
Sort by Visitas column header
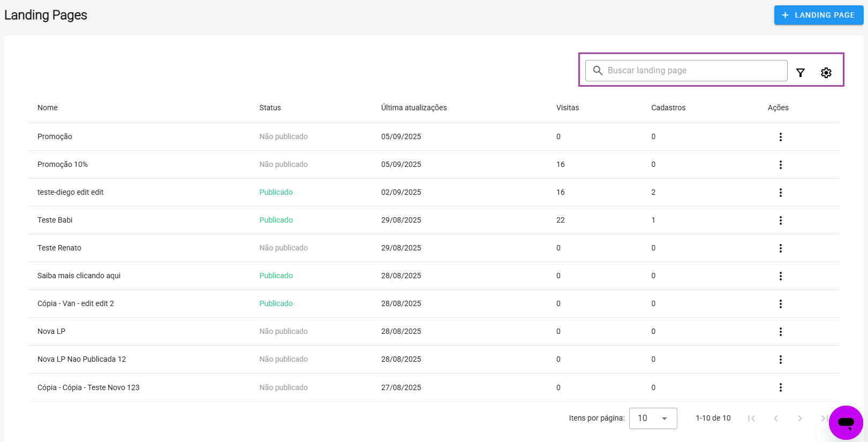(567, 108)
